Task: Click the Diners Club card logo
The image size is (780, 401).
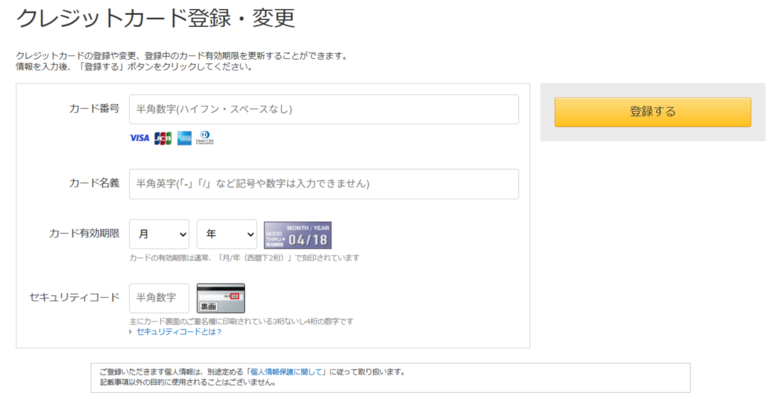Action: 204,138
